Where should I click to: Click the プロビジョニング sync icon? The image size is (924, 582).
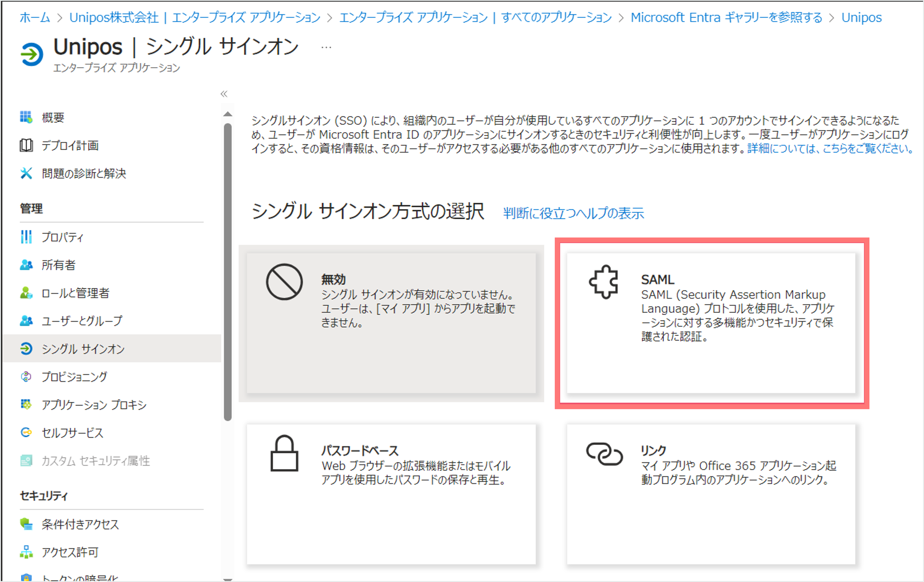pos(26,376)
